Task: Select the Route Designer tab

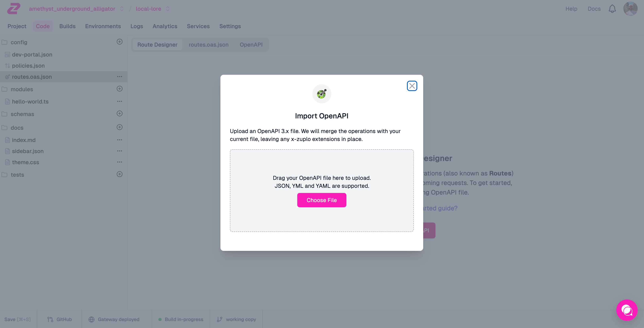Action: coord(157,44)
